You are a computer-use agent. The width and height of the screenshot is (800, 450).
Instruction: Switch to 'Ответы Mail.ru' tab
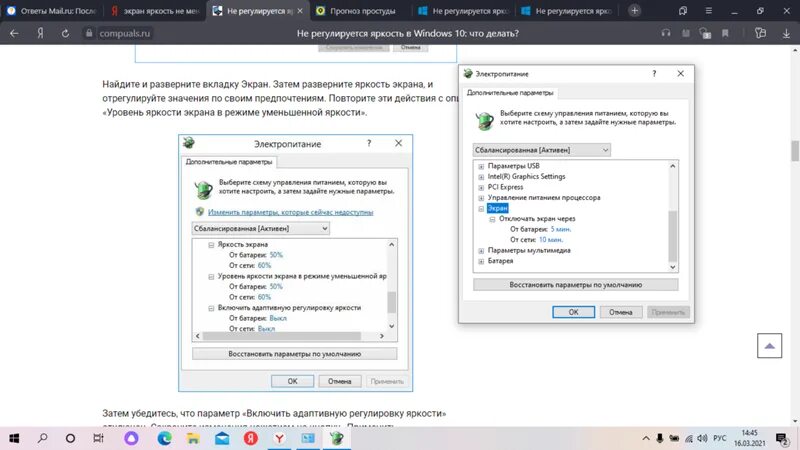pos(52,11)
